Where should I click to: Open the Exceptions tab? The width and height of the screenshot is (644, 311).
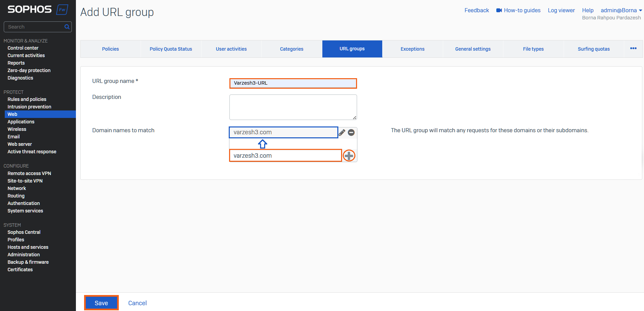pos(413,49)
